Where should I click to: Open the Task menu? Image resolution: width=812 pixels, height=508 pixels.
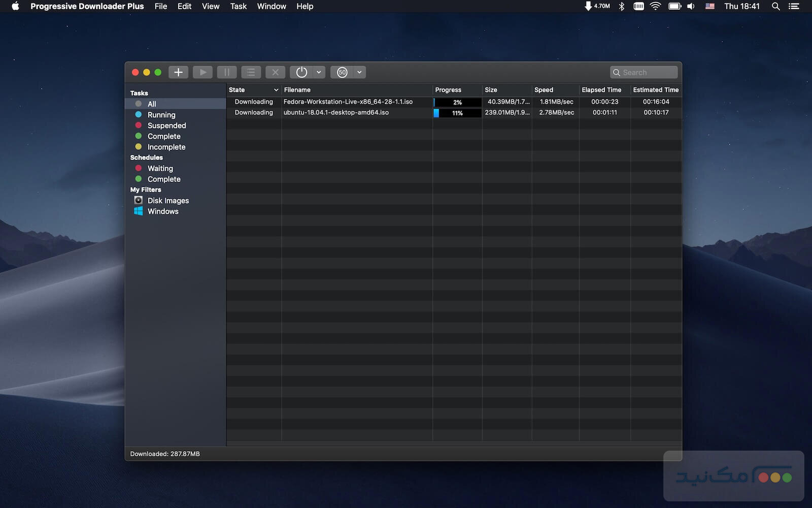click(238, 6)
